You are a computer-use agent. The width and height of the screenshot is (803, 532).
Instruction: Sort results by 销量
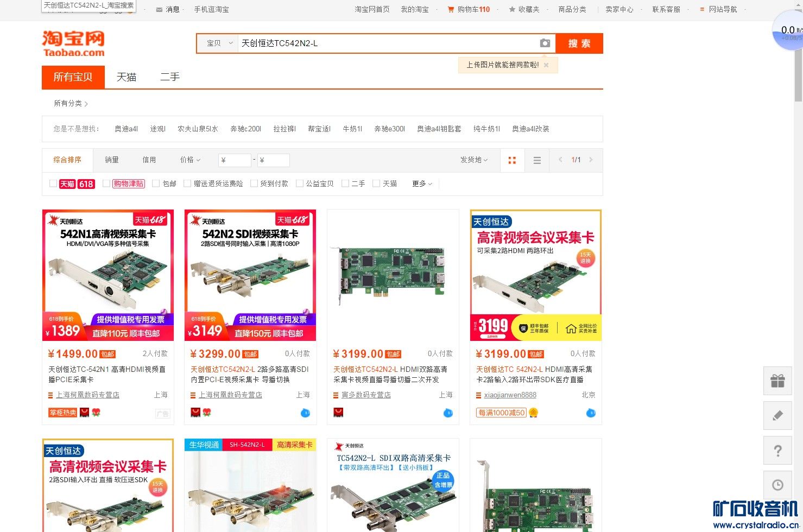[x=112, y=160]
